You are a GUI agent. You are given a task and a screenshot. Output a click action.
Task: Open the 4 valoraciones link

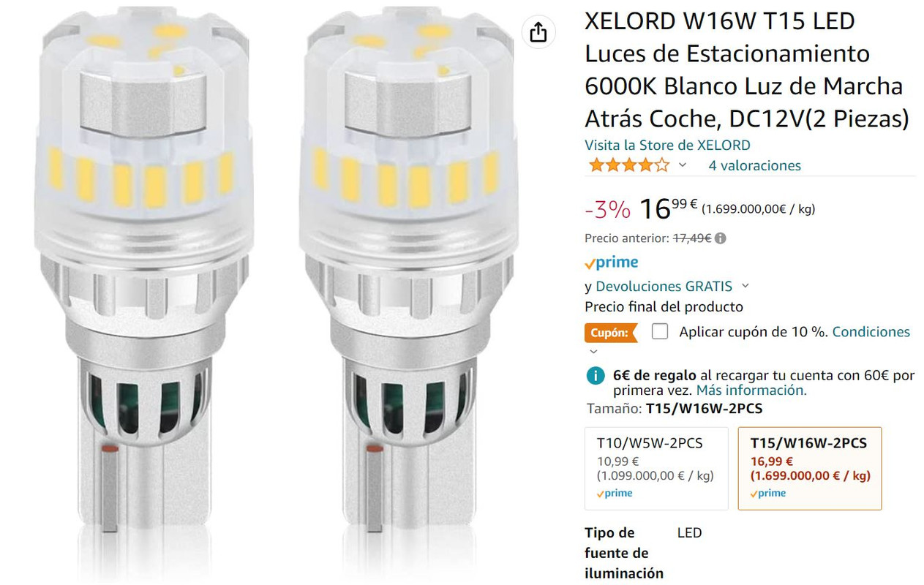[x=754, y=165]
